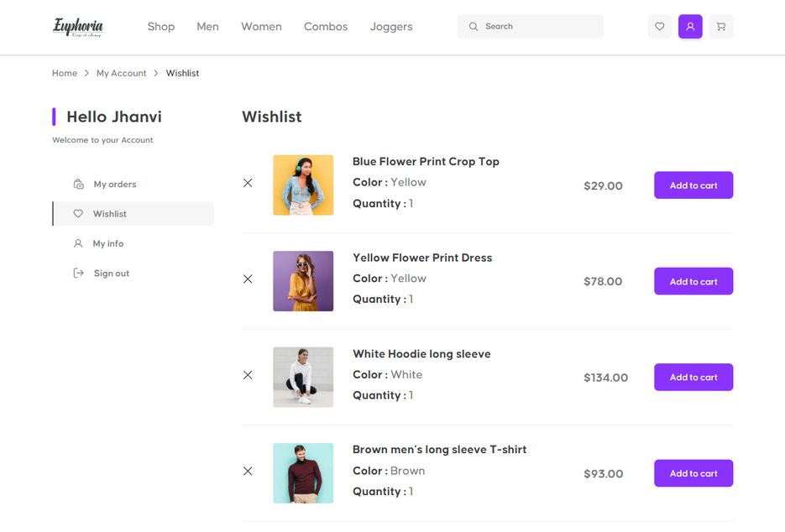
Task: Go to Women category in navigation
Action: (261, 27)
